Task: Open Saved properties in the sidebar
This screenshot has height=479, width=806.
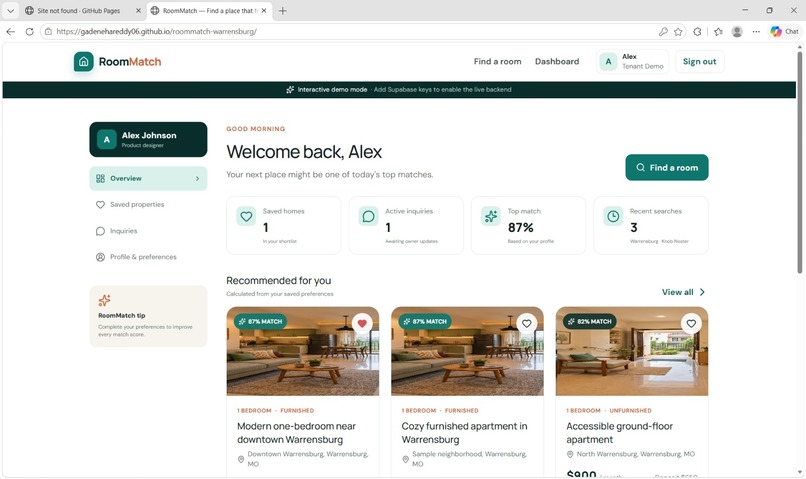Action: point(148,205)
